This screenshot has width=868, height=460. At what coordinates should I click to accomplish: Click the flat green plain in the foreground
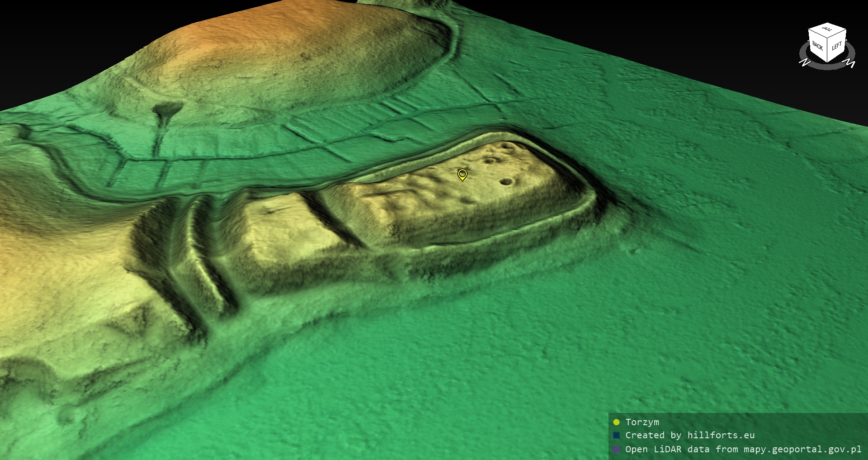[x=452, y=384]
